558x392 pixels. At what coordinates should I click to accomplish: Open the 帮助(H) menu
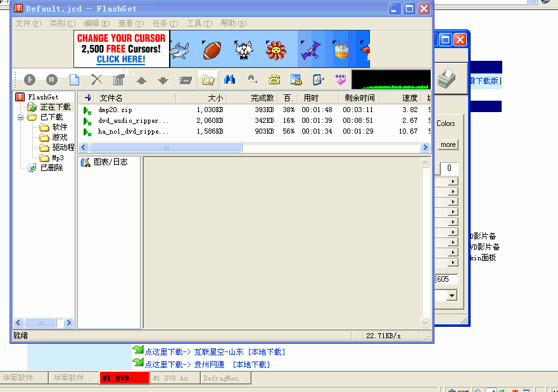pos(234,23)
